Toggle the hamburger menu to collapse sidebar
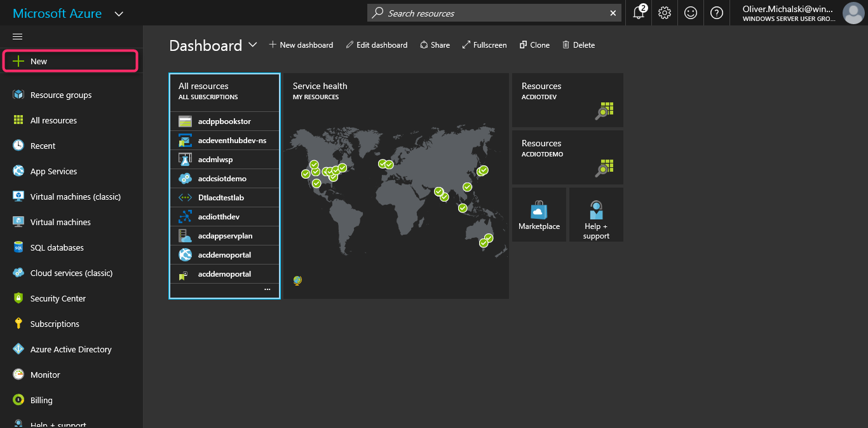Screen dimensions: 868x428 click(x=18, y=36)
